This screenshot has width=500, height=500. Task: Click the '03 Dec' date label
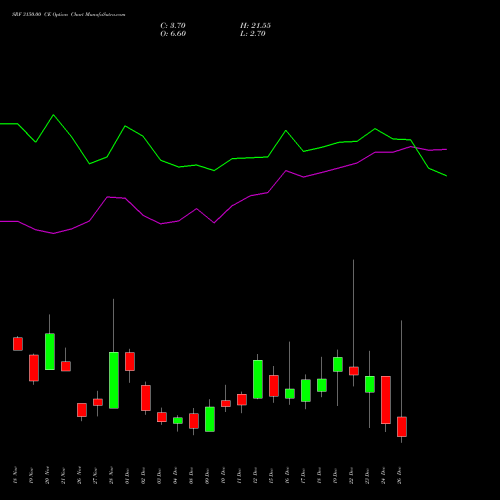159,475
